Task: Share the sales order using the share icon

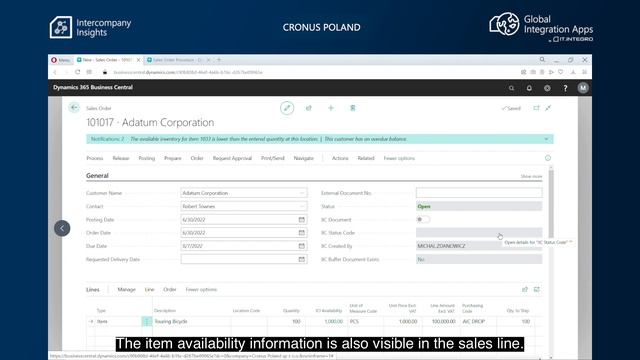Action: click(309, 108)
